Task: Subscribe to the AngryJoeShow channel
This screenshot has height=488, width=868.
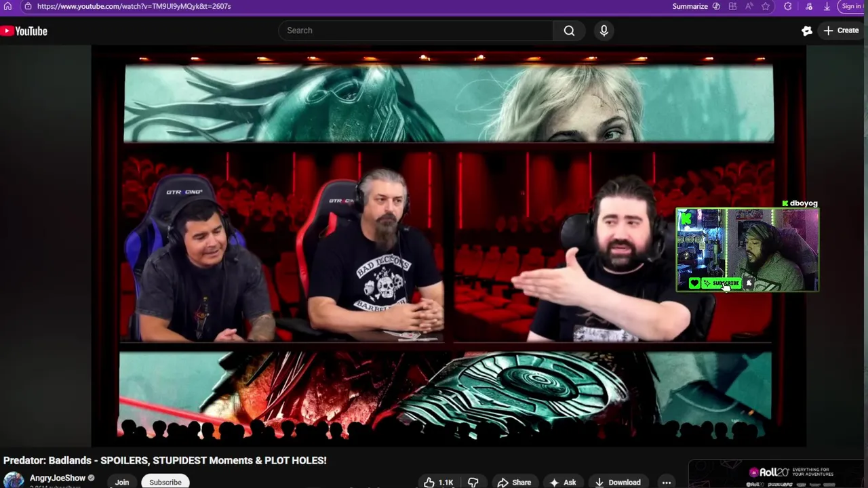Action: pos(165,482)
